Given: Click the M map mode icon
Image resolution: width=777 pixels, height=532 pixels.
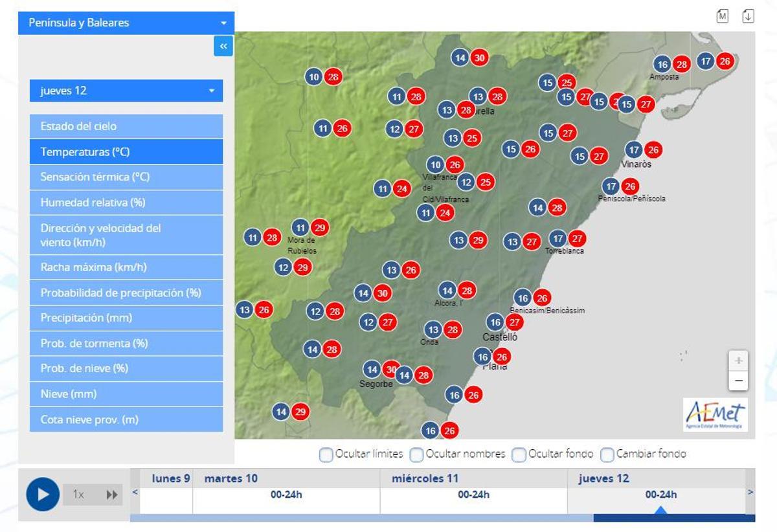Looking at the screenshot, I should 723,16.
